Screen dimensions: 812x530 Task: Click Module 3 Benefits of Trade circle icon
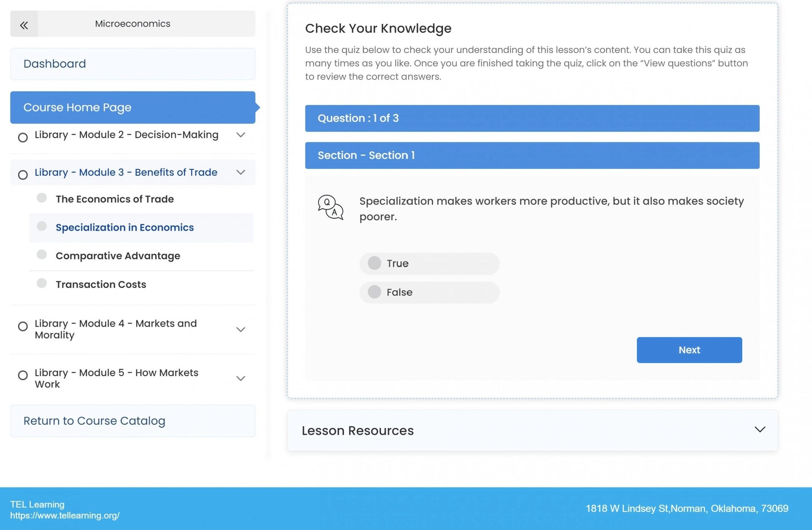coord(23,175)
